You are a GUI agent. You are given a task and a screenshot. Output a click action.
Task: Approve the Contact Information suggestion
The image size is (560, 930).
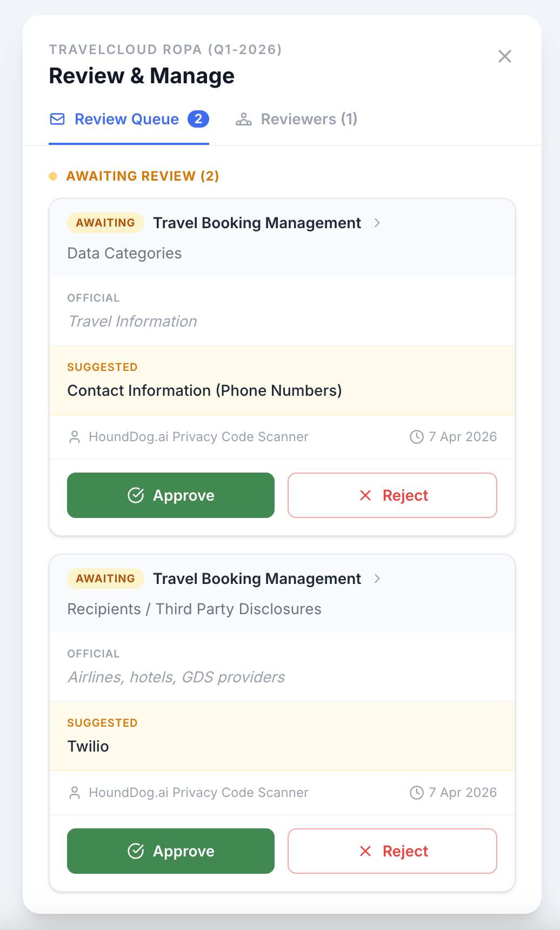171,495
